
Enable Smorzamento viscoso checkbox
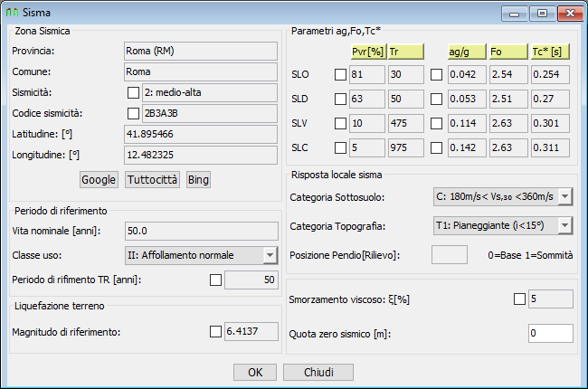click(x=519, y=299)
